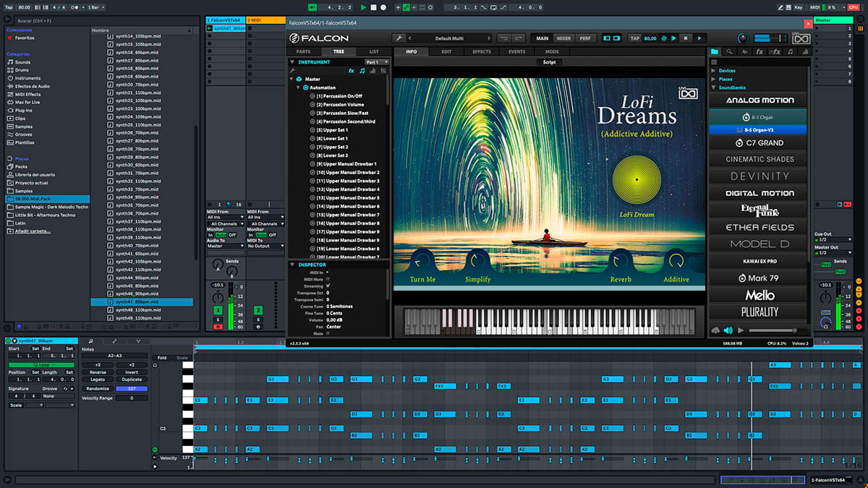Adjust Falcon master volume knob

click(742, 38)
